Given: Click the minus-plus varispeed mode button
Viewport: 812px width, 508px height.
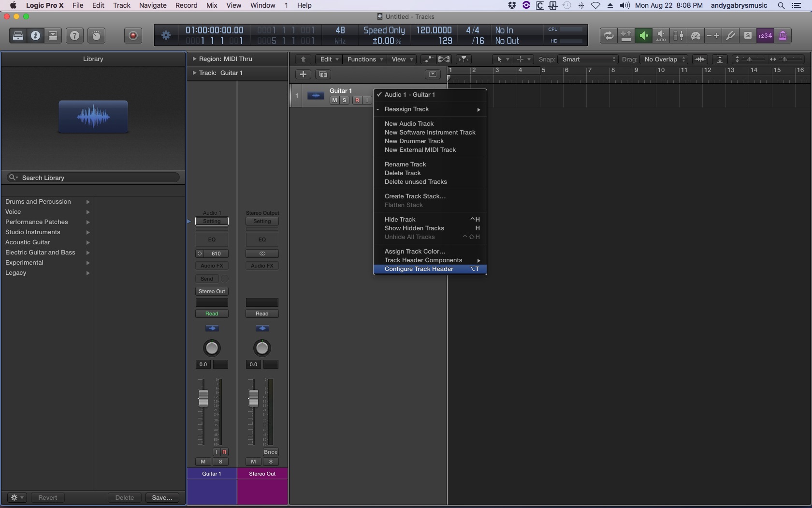Looking at the screenshot, I should [x=713, y=35].
